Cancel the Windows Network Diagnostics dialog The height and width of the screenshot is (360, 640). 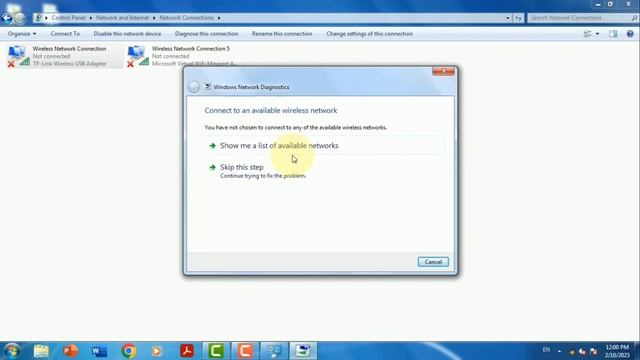tap(433, 262)
